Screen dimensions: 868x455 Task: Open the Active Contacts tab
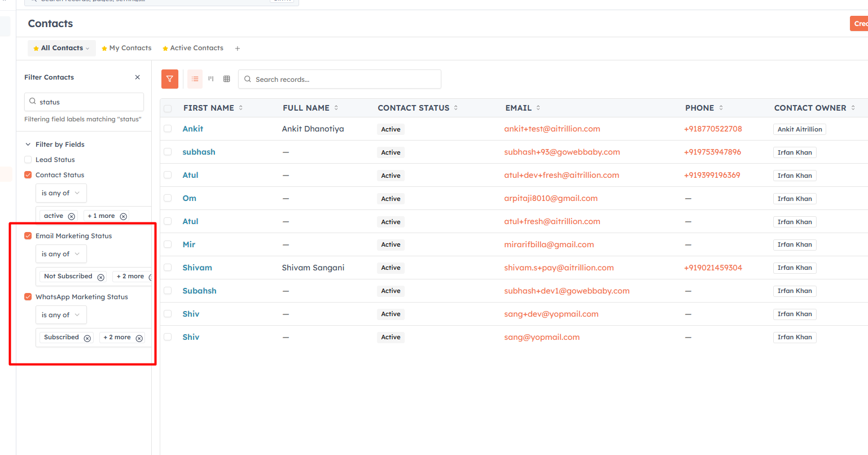[x=193, y=48]
